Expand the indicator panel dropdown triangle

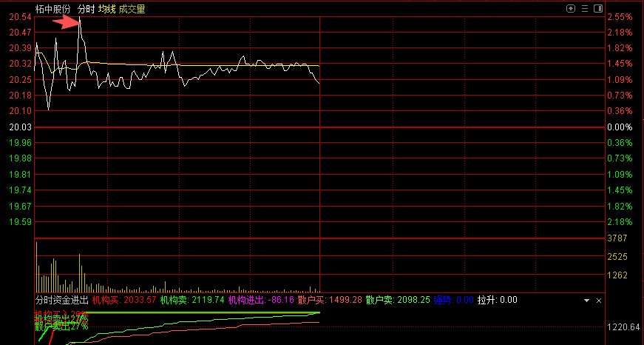point(586,301)
